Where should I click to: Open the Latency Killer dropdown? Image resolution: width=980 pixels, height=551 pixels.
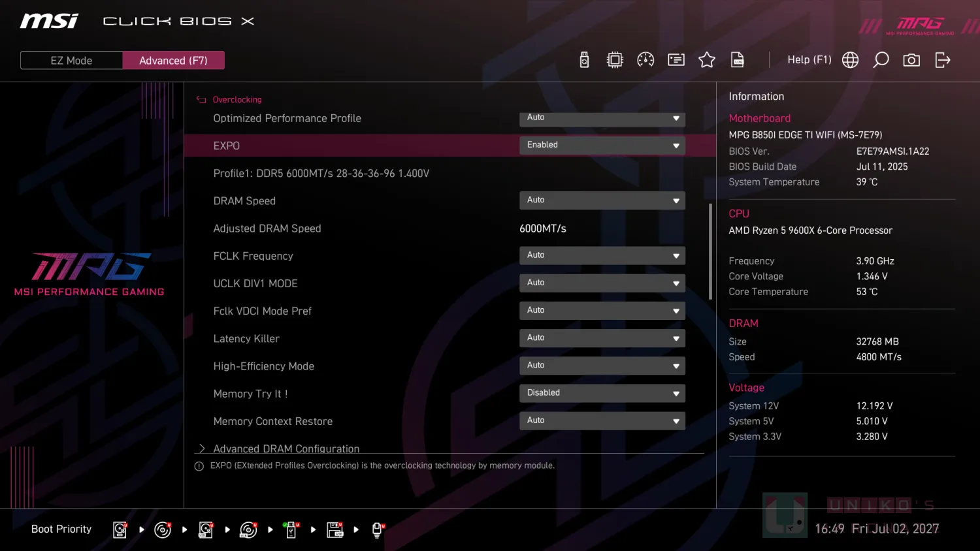pyautogui.click(x=602, y=338)
